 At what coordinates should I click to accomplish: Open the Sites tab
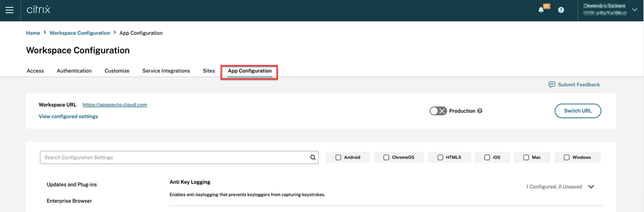click(209, 71)
